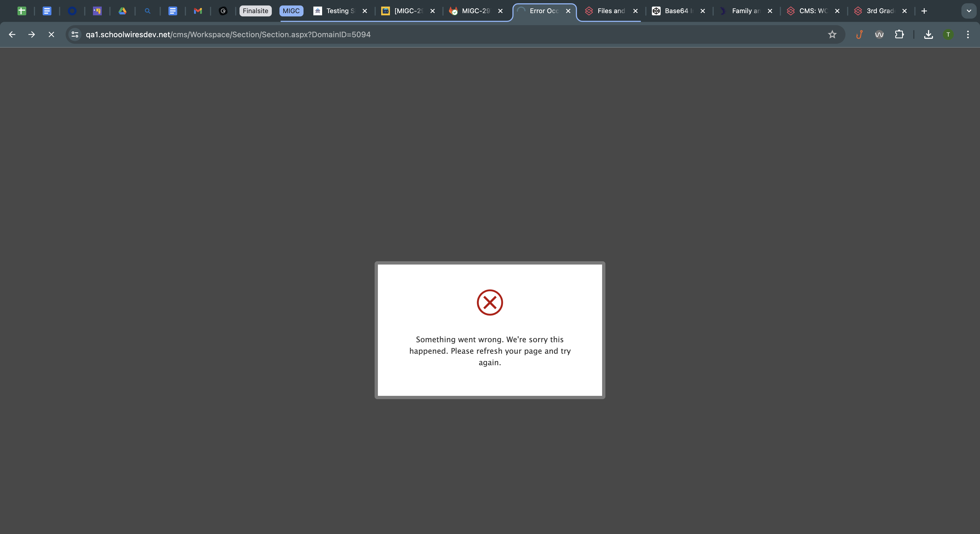This screenshot has width=980, height=534.
Task: Expand the tab search dropdown arrow
Action: click(969, 11)
